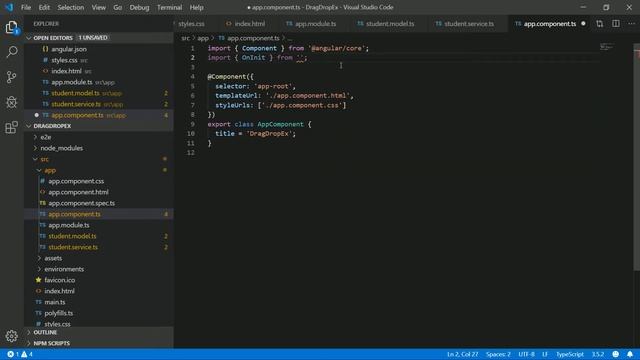
Task: Click the VS Code logo icon
Action: click(9, 7)
